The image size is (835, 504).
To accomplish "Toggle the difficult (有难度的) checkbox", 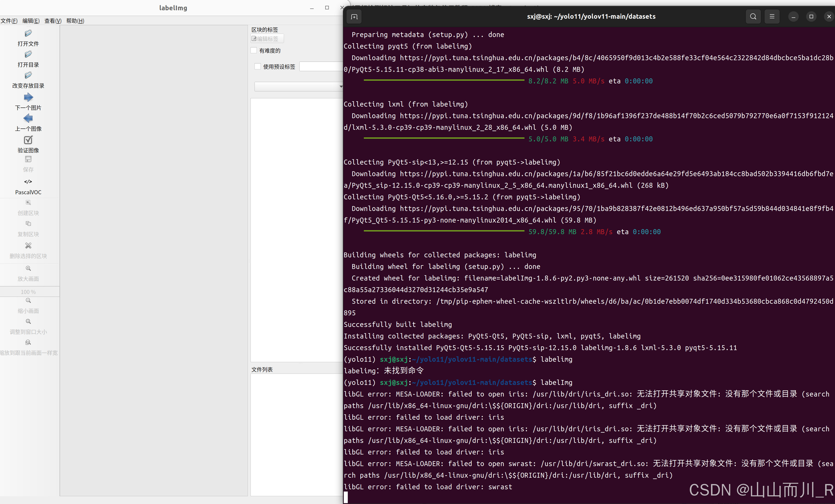I will 254,50.
